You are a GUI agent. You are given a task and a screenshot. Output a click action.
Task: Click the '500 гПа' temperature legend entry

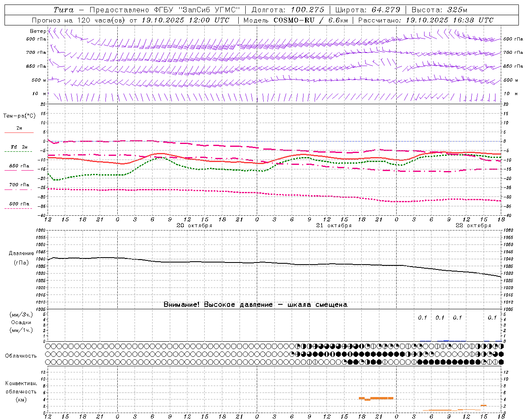(x=19, y=204)
